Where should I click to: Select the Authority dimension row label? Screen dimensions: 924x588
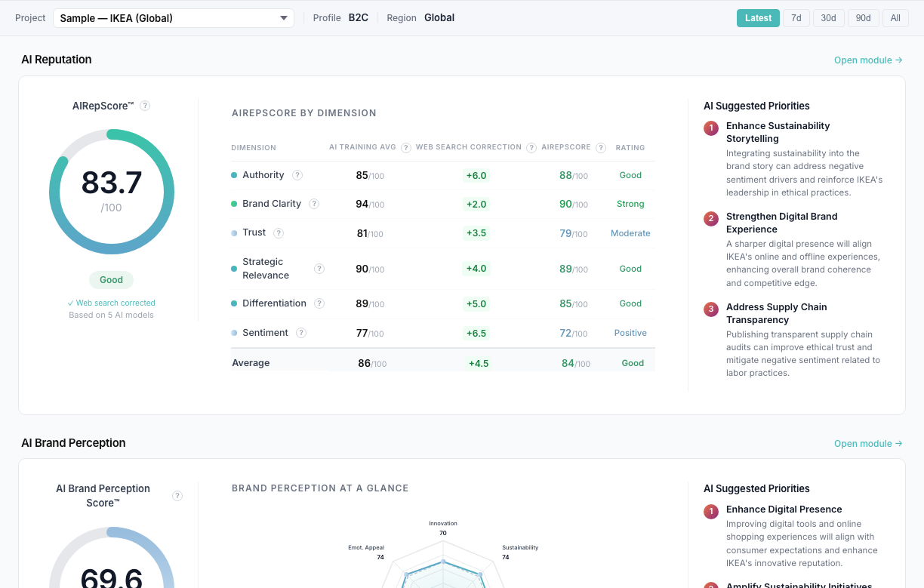coord(263,175)
